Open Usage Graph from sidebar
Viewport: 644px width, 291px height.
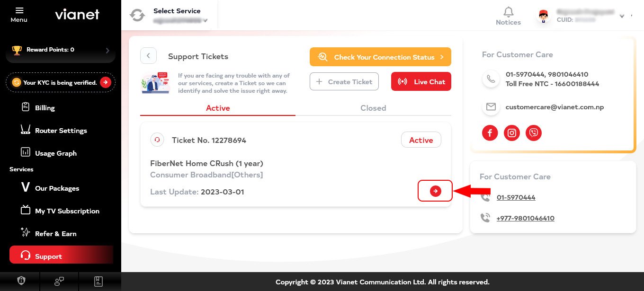pos(55,153)
